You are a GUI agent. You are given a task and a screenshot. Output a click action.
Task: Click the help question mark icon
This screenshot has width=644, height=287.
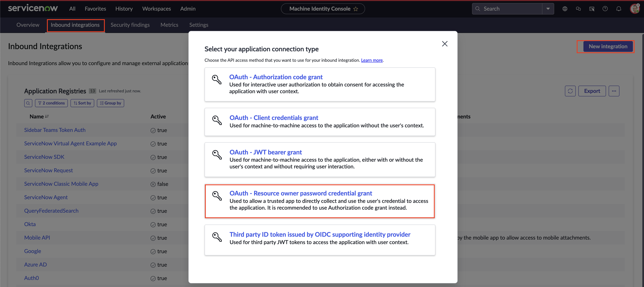pyautogui.click(x=605, y=9)
